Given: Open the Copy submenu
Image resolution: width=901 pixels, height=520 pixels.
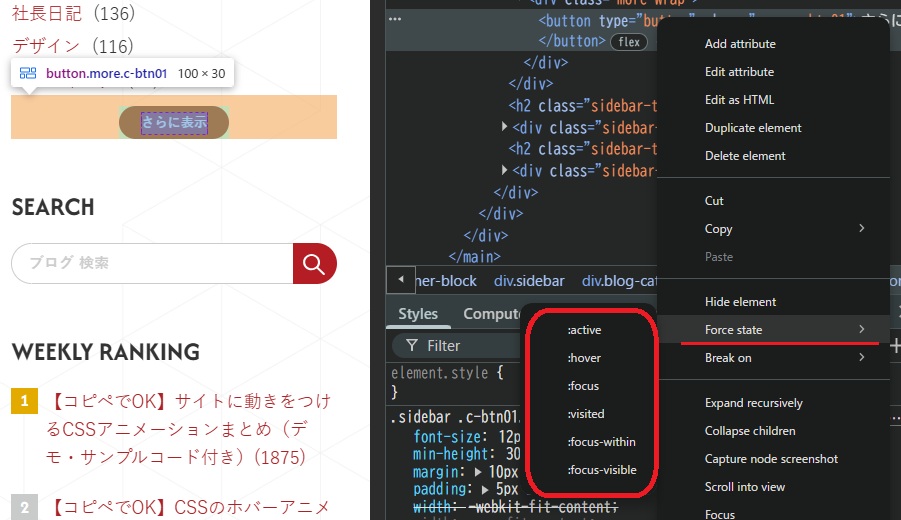Looking at the screenshot, I should coord(774,229).
